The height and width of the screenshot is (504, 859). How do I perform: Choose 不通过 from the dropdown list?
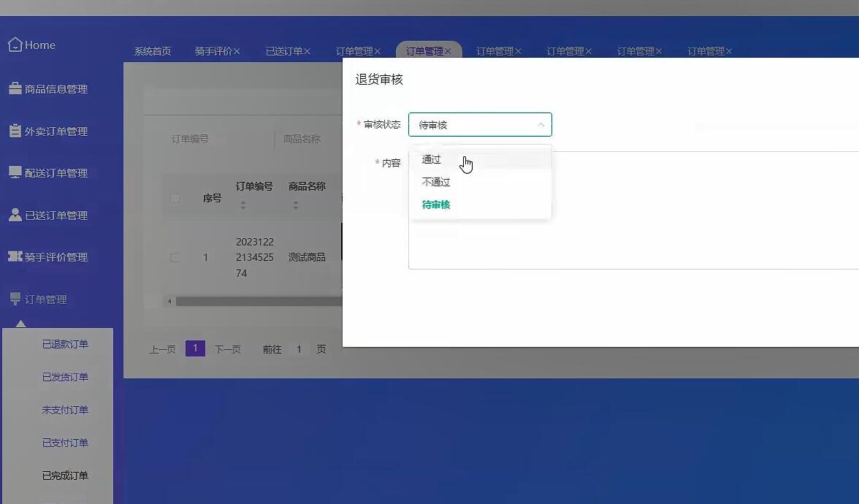click(481, 182)
